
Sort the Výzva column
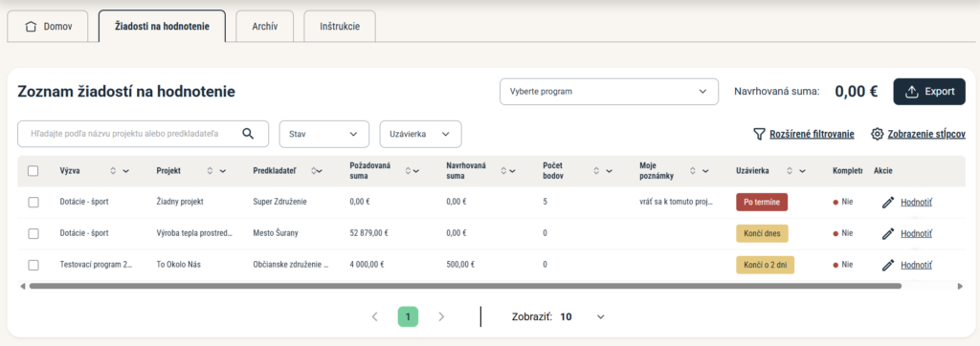[x=113, y=170]
